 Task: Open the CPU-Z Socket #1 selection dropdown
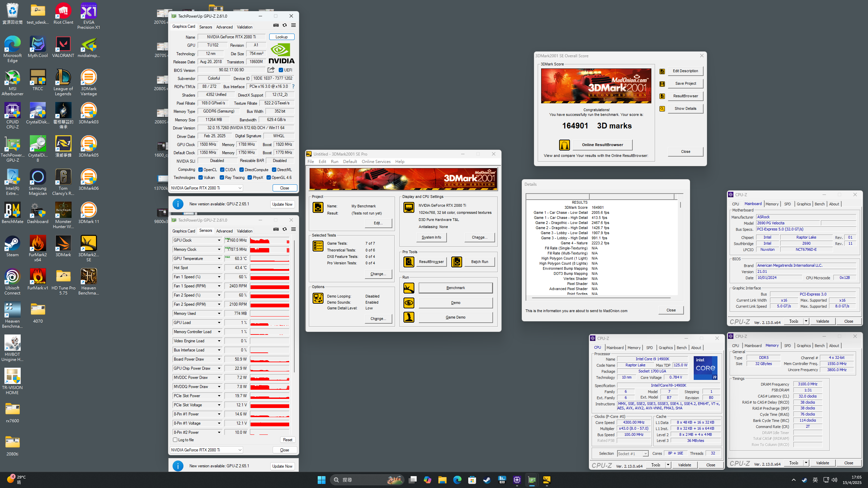point(633,453)
